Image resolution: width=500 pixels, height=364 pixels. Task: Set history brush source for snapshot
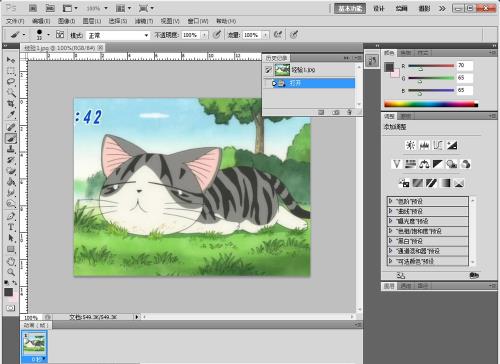268,70
